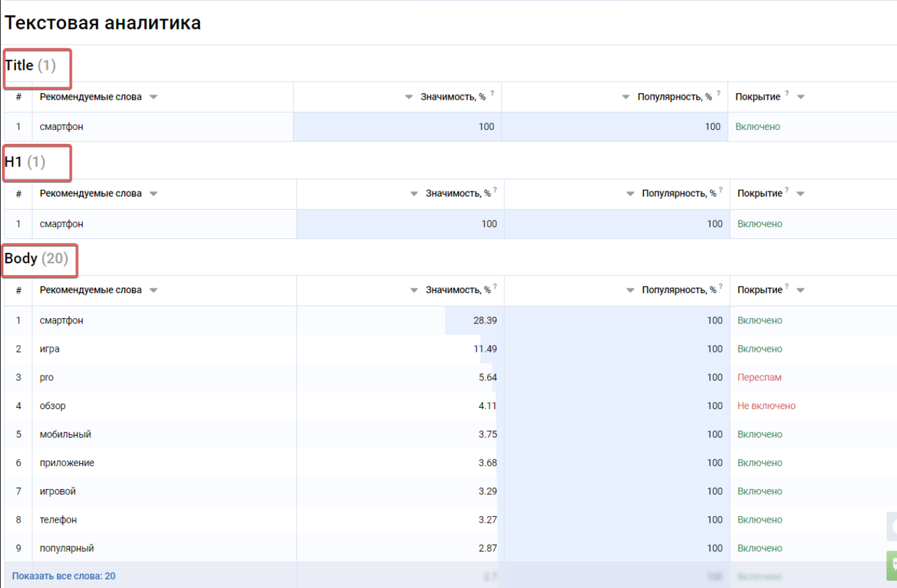Show the Популярность help hint in Body table

[721, 286]
